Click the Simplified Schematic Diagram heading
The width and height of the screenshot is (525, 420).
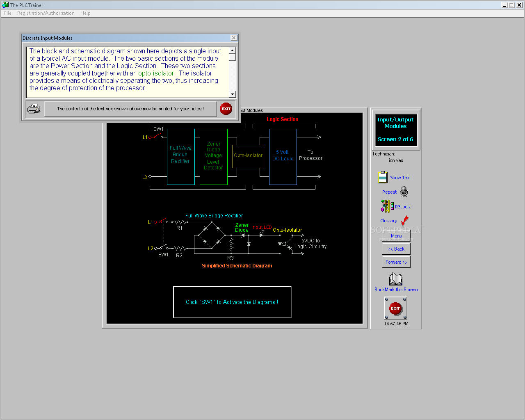[237, 266]
